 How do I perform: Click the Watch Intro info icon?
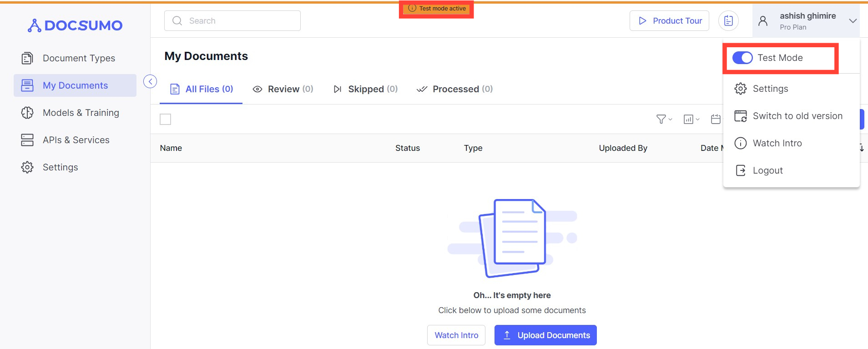(741, 143)
